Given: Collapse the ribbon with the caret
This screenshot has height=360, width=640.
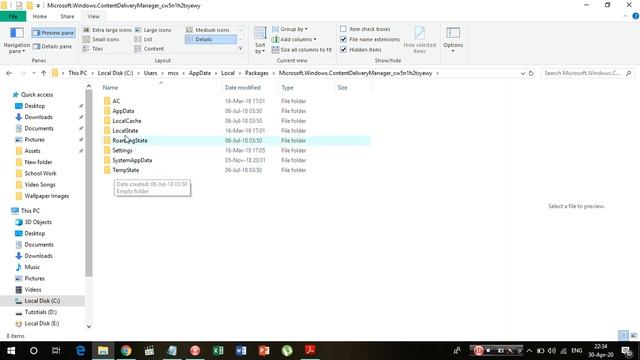Looking at the screenshot, I should 625,16.
